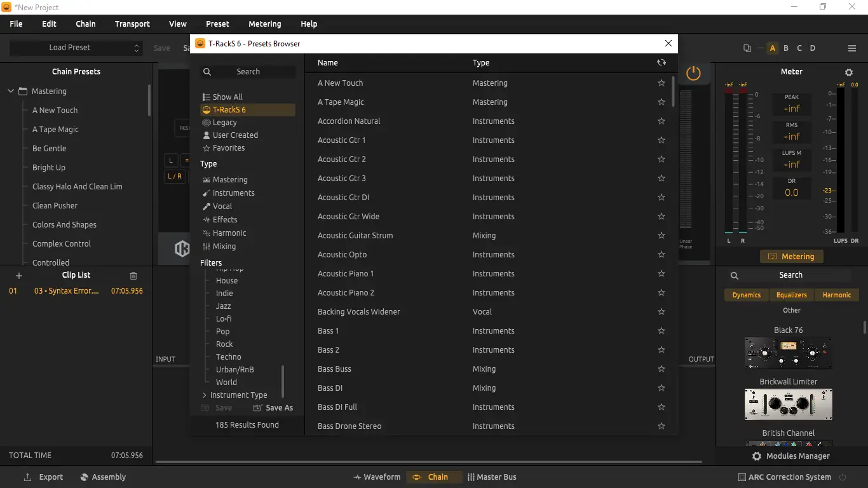
Task: Open the meter settings gear
Action: point(849,72)
